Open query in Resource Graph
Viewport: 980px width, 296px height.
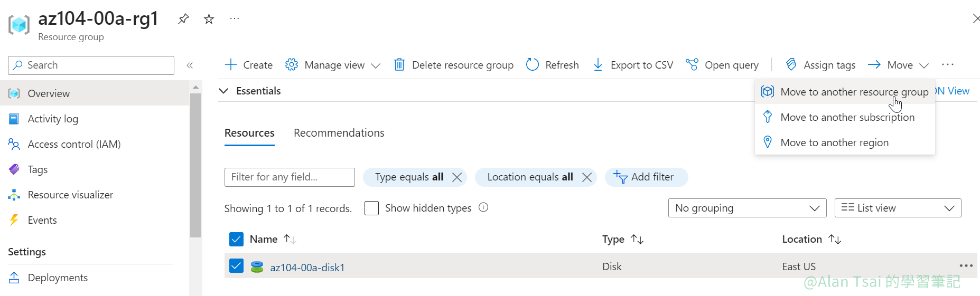tap(722, 65)
